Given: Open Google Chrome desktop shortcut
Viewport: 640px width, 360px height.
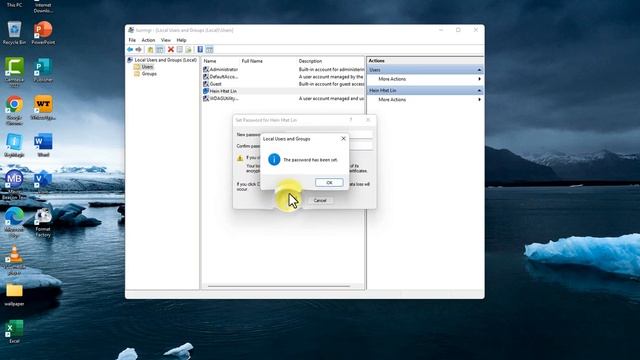Looking at the screenshot, I should coord(14,110).
